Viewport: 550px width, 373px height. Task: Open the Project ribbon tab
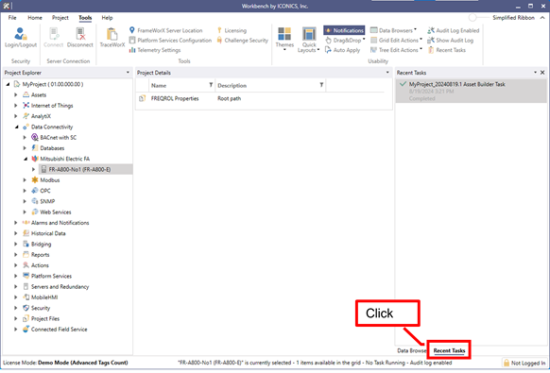[x=60, y=18]
